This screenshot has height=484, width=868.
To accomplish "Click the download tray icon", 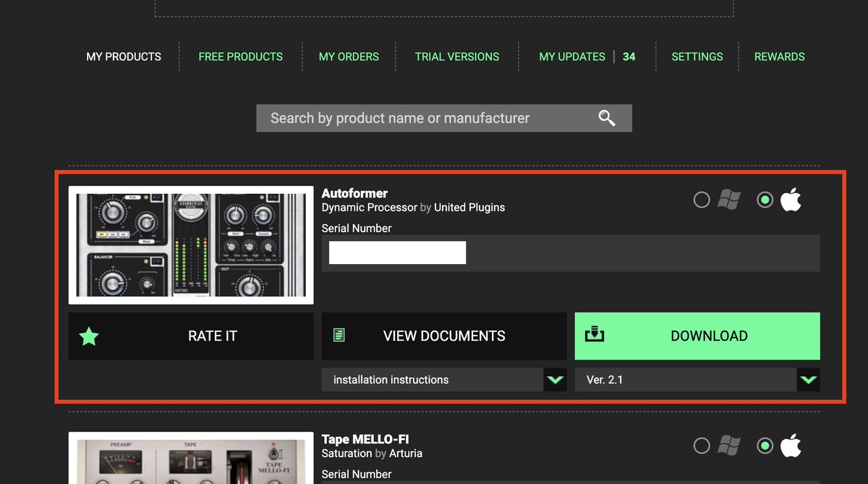I will pos(594,334).
